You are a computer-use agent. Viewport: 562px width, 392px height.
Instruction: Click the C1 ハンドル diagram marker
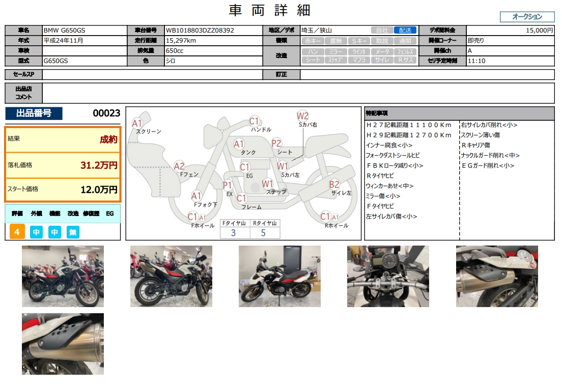254,121
